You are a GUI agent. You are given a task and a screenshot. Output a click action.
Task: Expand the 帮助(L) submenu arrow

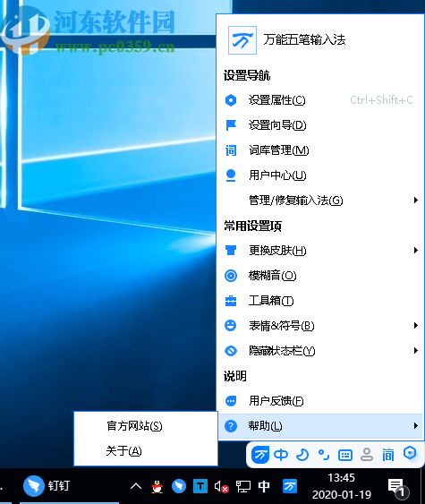416,426
